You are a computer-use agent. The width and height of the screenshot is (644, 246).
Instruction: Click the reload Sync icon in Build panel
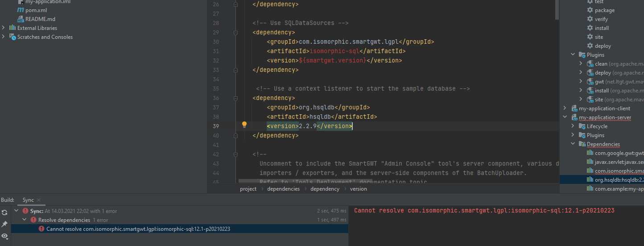4,213
